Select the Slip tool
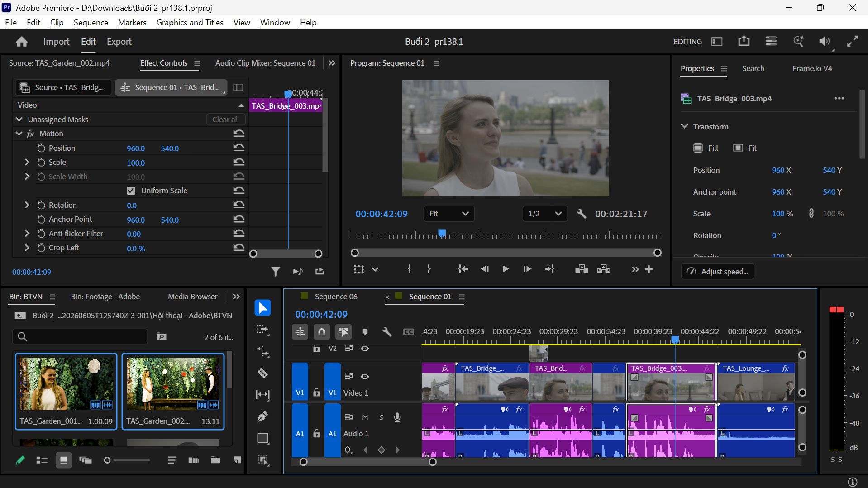This screenshot has width=868, height=488. tap(262, 395)
